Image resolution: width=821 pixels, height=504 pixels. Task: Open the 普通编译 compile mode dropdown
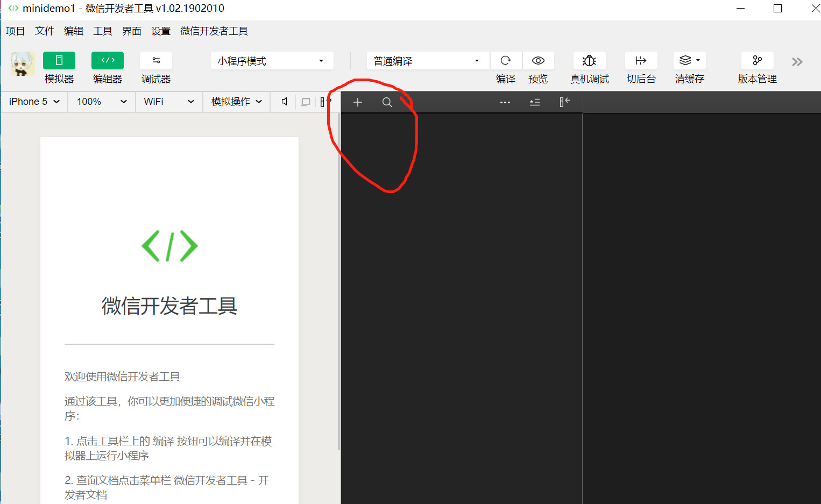[x=427, y=61]
